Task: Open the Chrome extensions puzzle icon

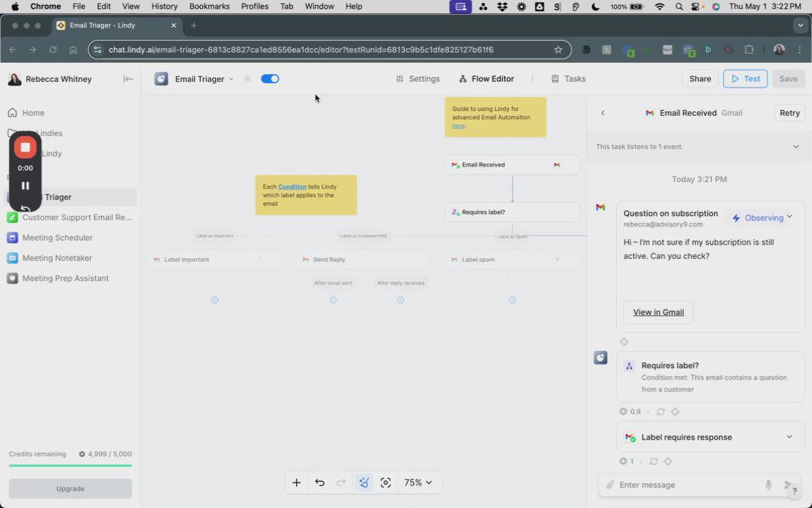Action: (x=749, y=50)
